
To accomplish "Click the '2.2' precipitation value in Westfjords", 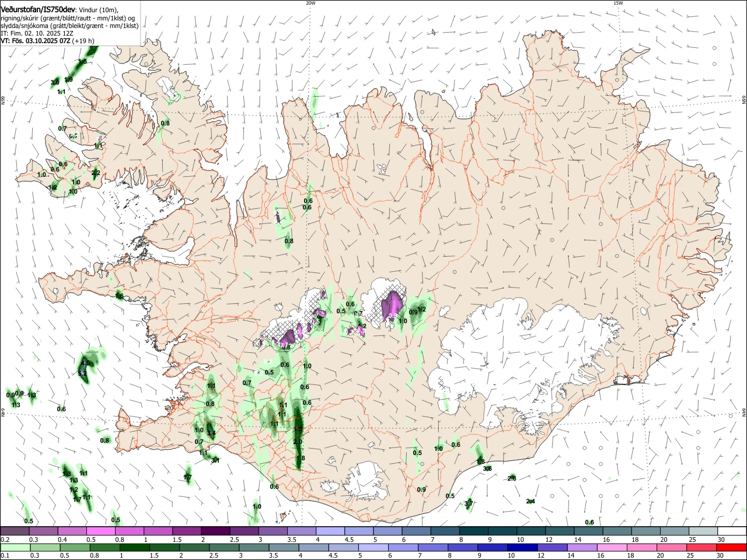I will coord(96,173).
